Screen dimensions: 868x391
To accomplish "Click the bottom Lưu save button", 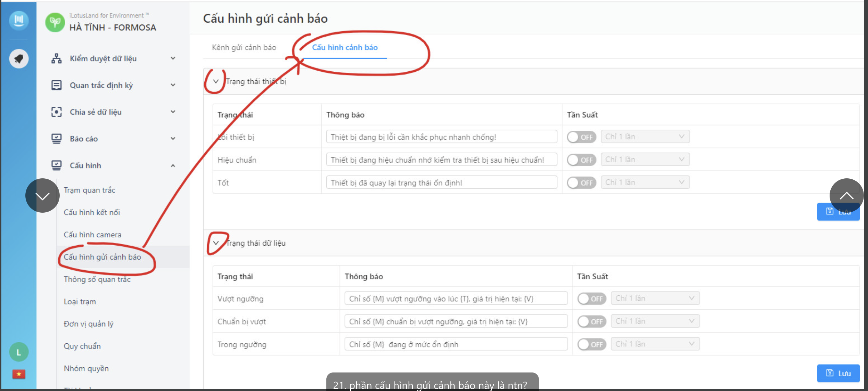I will pos(838,373).
